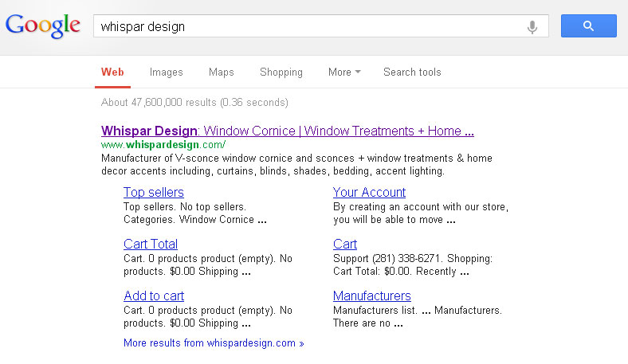Open the Top sellers sitelink
Image resolution: width=628 pixels, height=364 pixels.
[x=154, y=192]
